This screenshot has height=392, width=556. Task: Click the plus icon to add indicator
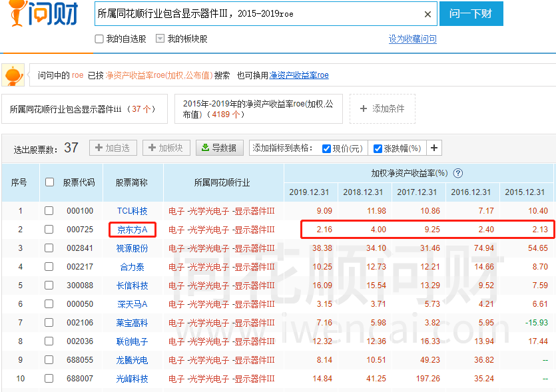pyautogui.click(x=434, y=148)
